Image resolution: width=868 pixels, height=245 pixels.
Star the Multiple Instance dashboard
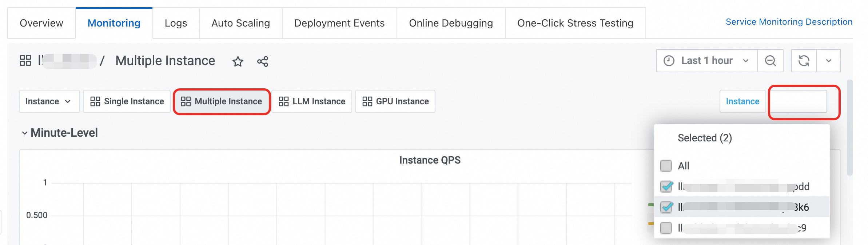tap(238, 61)
